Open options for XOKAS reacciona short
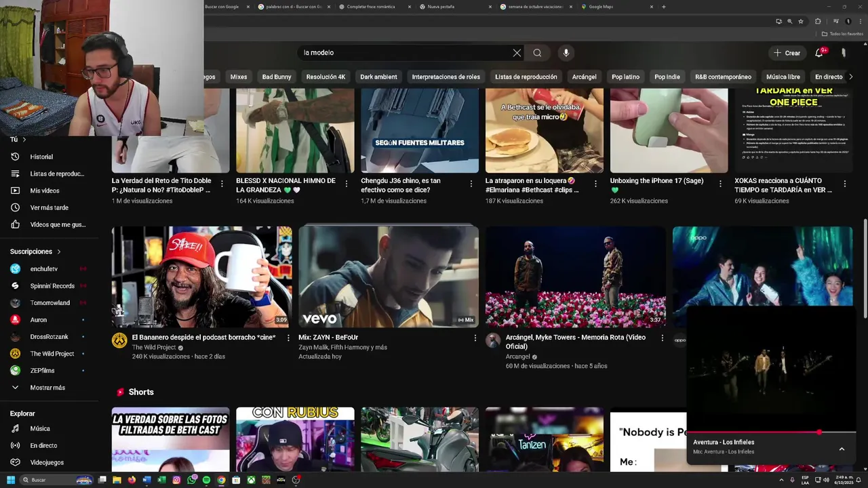This screenshot has height=488, width=868. pos(845,184)
